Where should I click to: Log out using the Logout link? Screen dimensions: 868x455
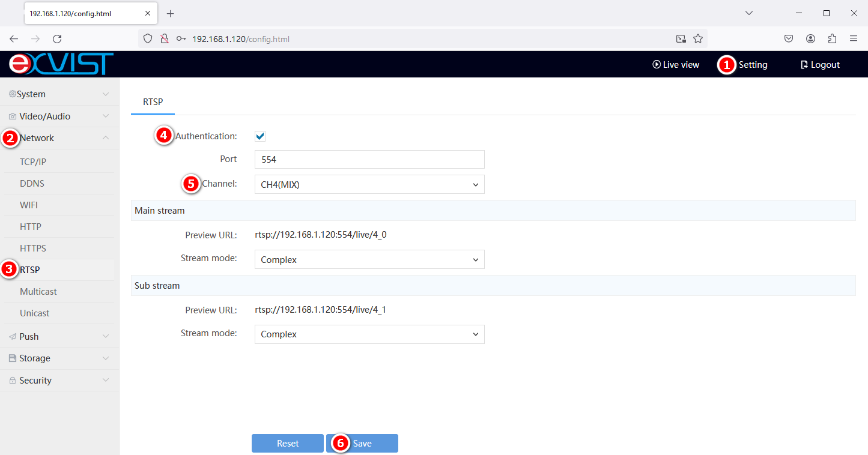(820, 64)
